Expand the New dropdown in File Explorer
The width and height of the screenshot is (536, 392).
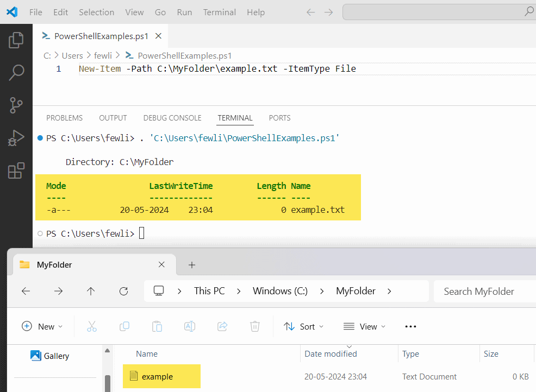coord(42,326)
